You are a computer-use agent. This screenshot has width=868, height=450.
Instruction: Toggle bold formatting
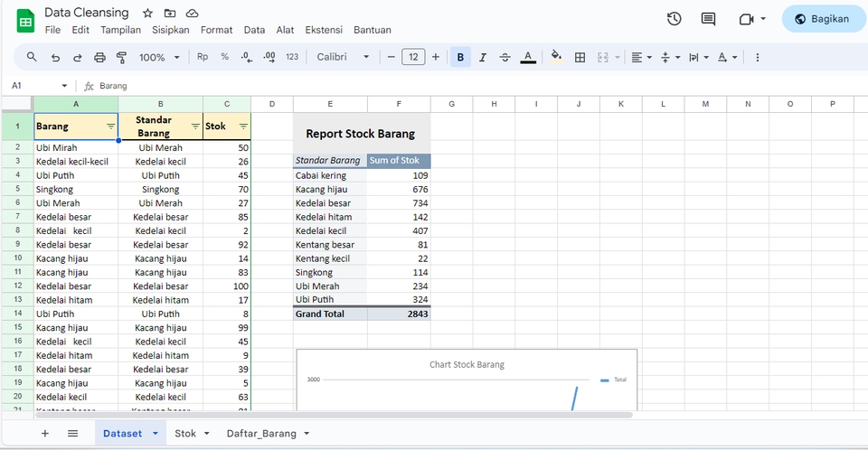460,57
